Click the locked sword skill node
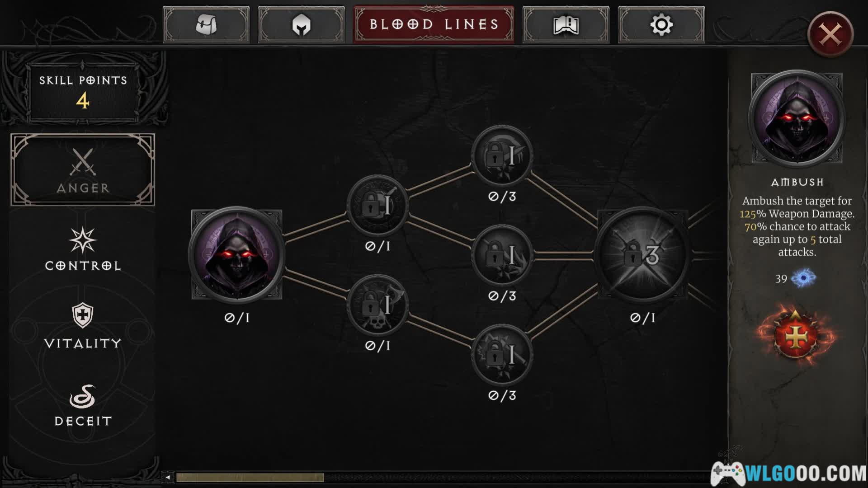Image resolution: width=868 pixels, height=488 pixels. tap(377, 206)
